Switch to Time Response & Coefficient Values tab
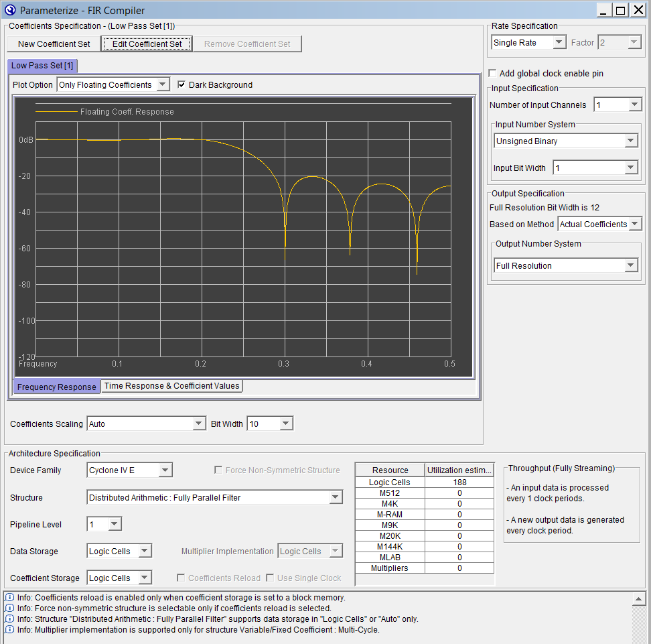This screenshot has width=651, height=644. (172, 385)
